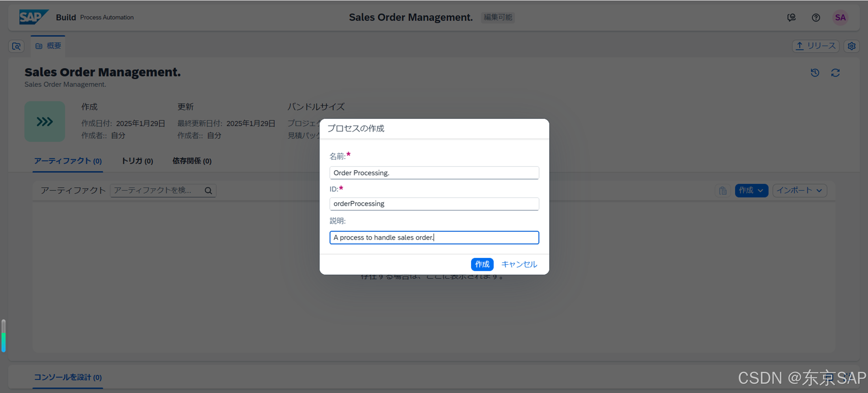Select the 依存関係 (0) tab
This screenshot has height=393, width=868.
click(192, 161)
